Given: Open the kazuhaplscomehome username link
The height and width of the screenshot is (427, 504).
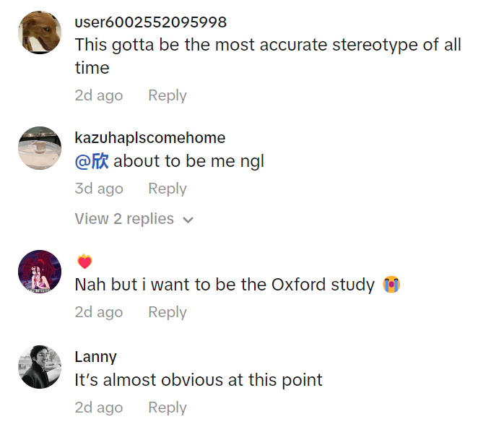Looking at the screenshot, I should point(149,137).
